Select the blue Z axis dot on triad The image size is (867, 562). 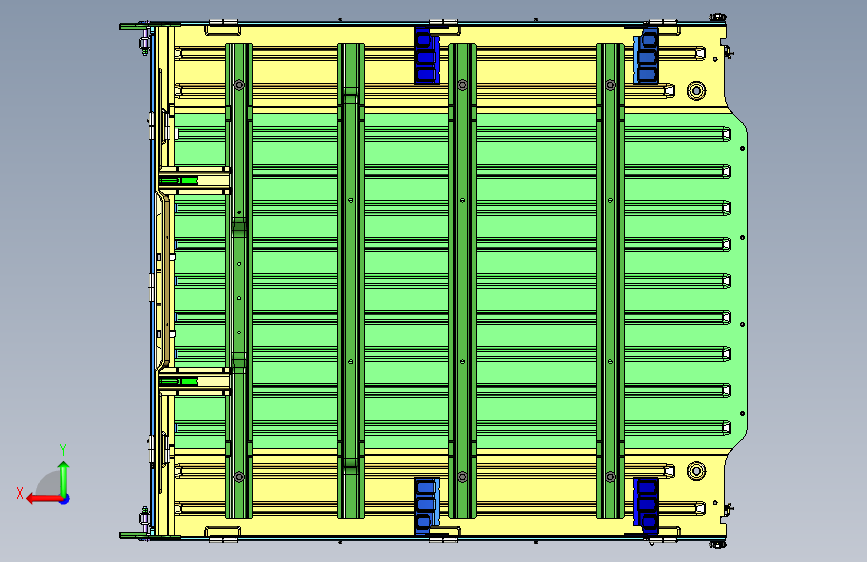[65, 499]
